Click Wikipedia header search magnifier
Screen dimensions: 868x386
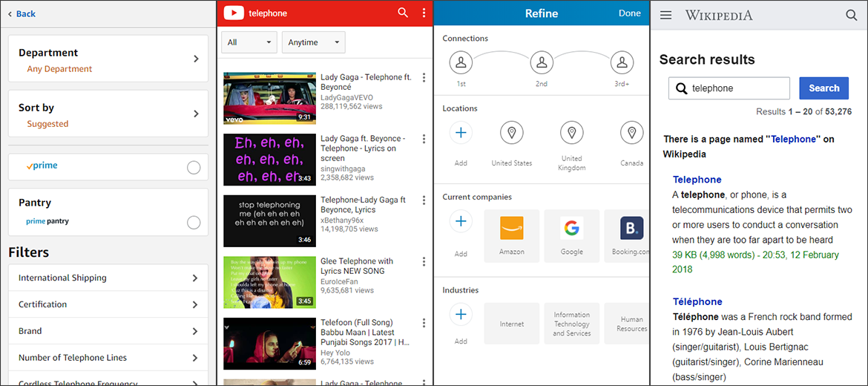tap(852, 15)
